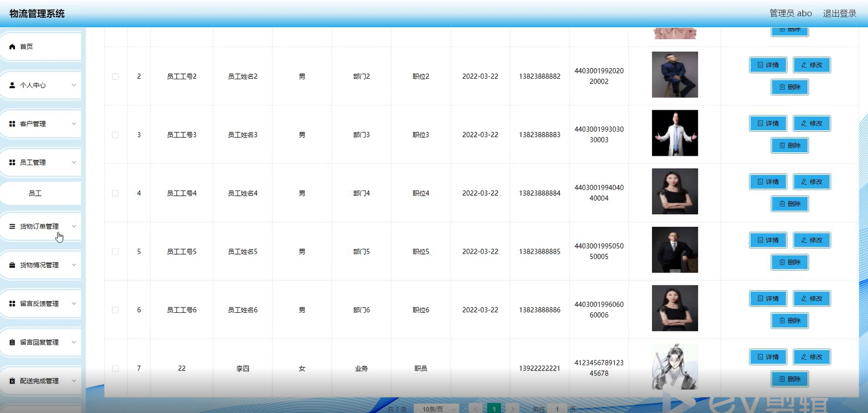The height and width of the screenshot is (413, 868).
Task: Click 修改 for 员工姓名3
Action: [812, 123]
